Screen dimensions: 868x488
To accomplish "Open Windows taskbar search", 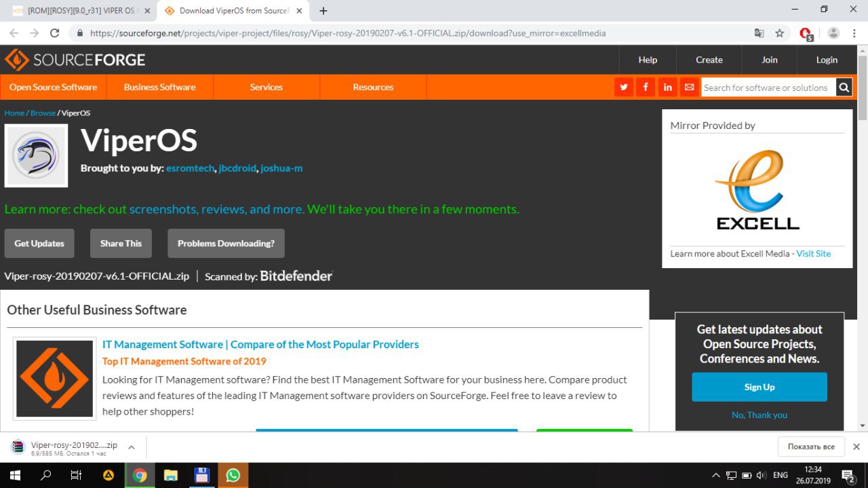I will click(46, 475).
